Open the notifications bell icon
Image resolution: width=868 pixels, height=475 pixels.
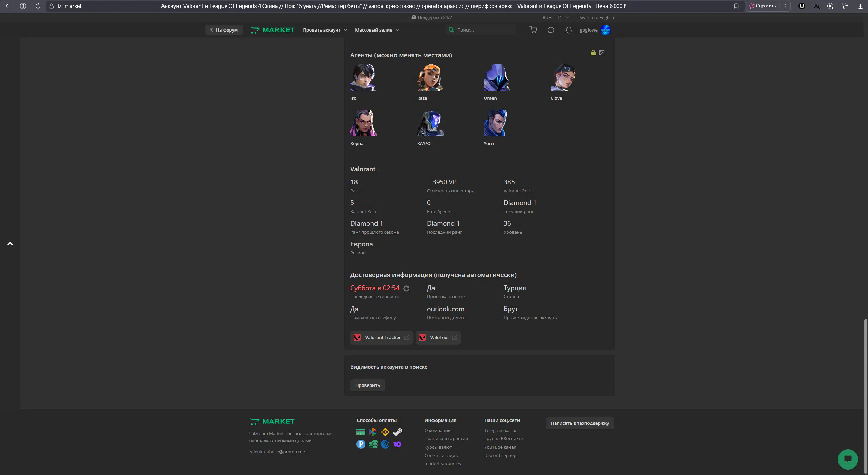(x=569, y=30)
